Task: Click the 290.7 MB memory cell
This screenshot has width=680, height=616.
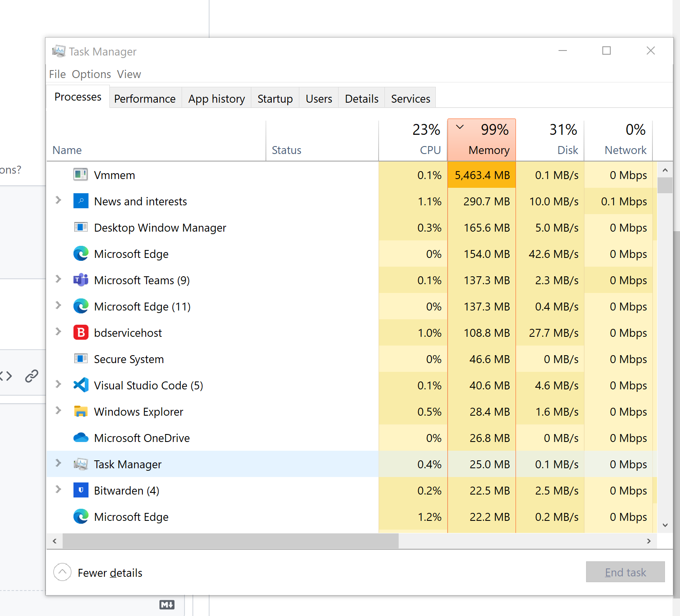Action: tap(482, 201)
